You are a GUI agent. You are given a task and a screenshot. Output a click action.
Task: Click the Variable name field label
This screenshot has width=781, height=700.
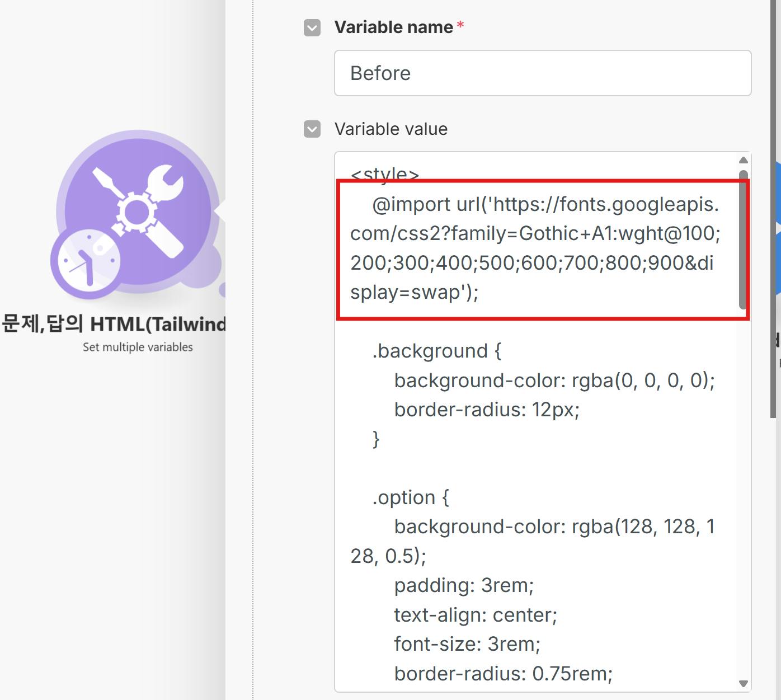393,27
